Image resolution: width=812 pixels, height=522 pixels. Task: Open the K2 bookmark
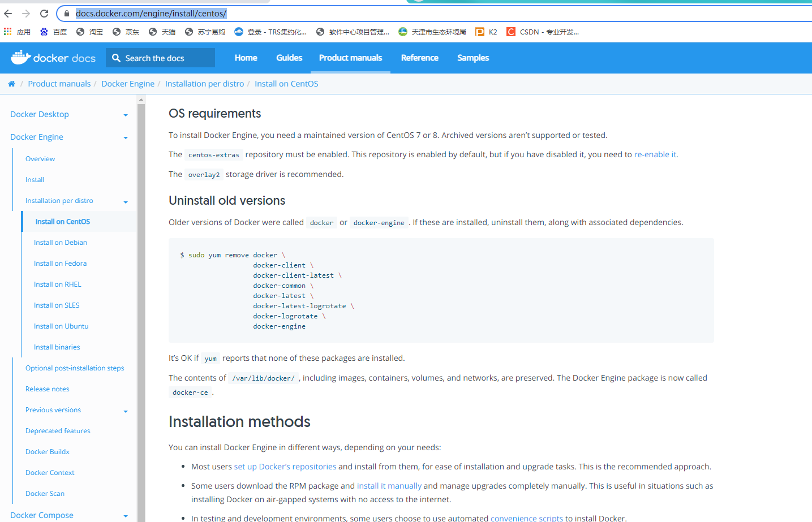point(487,32)
